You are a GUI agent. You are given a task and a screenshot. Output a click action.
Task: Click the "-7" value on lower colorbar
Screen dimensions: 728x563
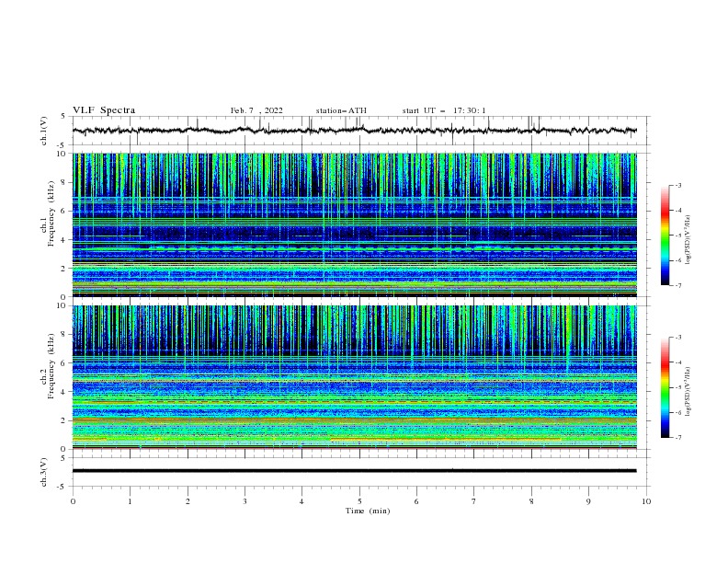[x=677, y=438]
